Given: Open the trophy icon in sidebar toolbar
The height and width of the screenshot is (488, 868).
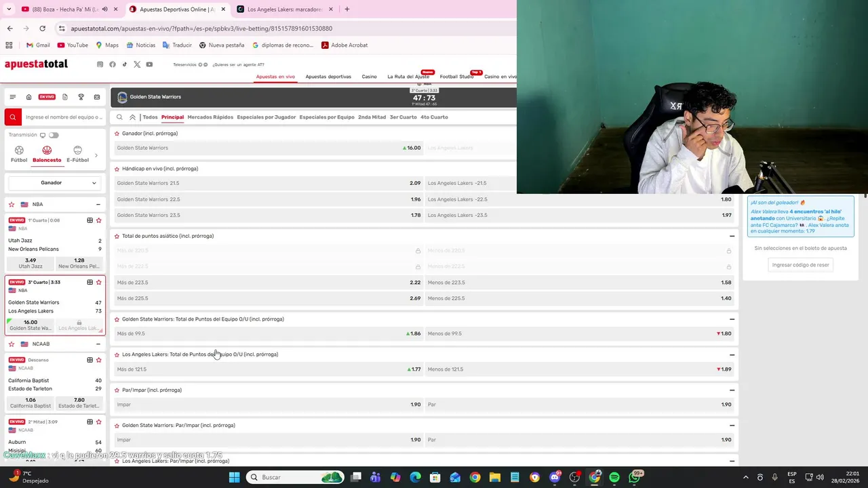Looking at the screenshot, I should (81, 97).
